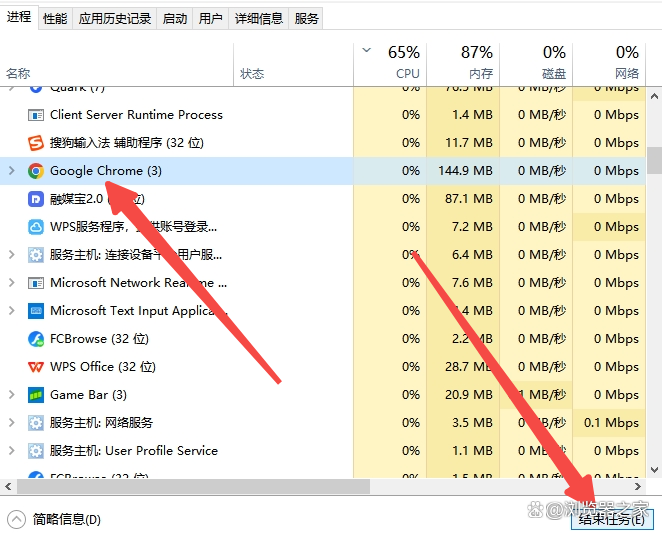Click the 144.9 MB memory cell for Chrome
This screenshot has width=662, height=533.
pyautogui.click(x=465, y=171)
